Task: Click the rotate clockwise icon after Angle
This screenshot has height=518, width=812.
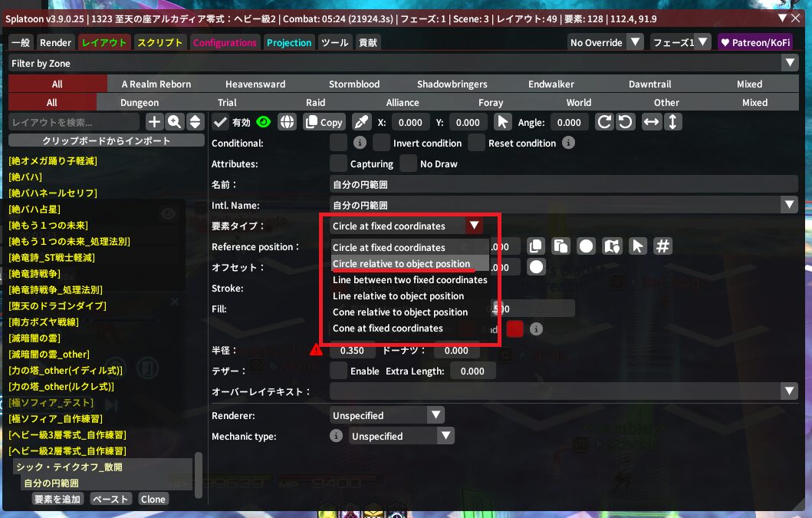Action: 605,122
